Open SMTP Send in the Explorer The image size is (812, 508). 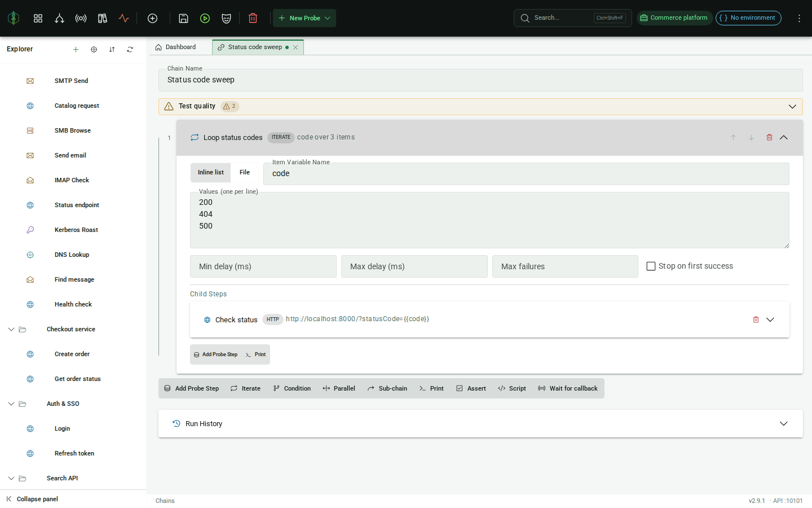[x=71, y=81]
